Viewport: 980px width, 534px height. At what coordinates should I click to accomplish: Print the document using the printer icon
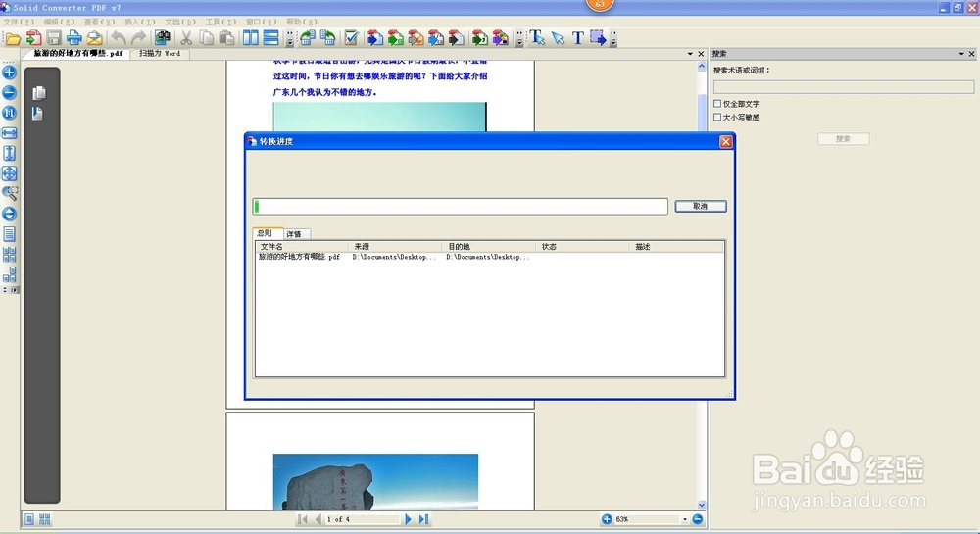74,38
